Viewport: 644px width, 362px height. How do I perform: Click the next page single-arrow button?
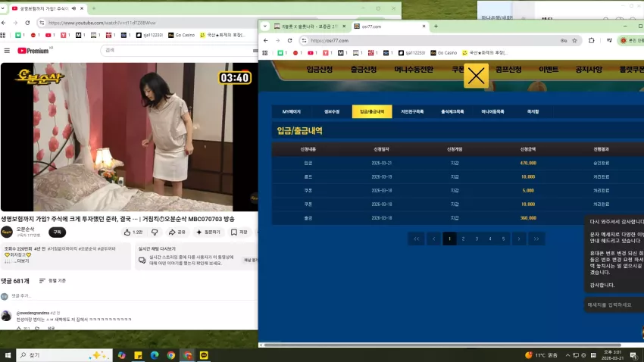519,239
